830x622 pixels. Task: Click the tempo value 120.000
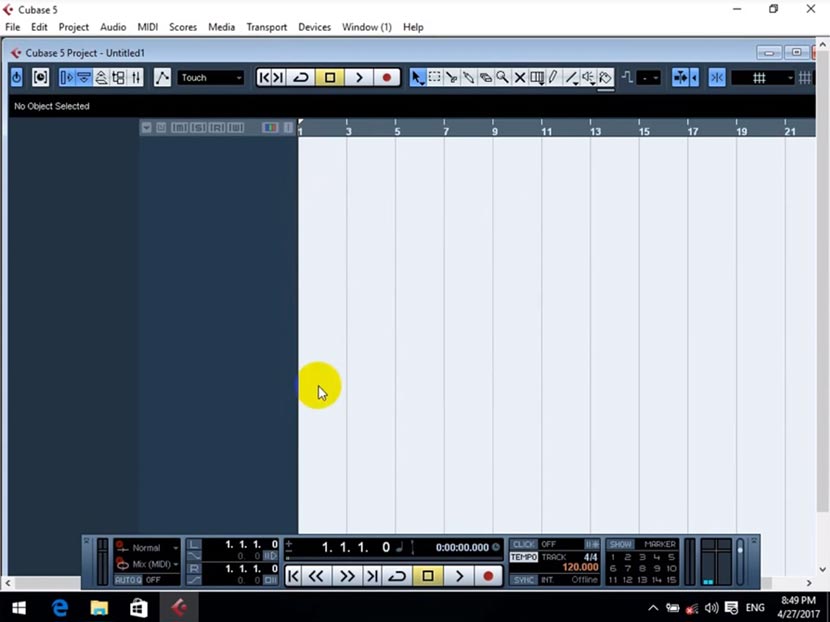pos(581,566)
